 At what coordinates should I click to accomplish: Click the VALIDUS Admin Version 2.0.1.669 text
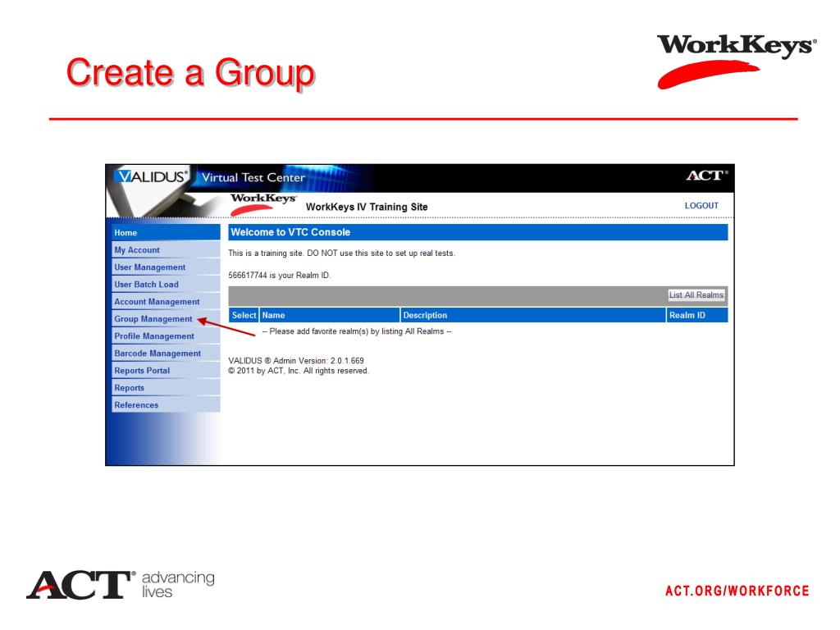[x=296, y=361]
